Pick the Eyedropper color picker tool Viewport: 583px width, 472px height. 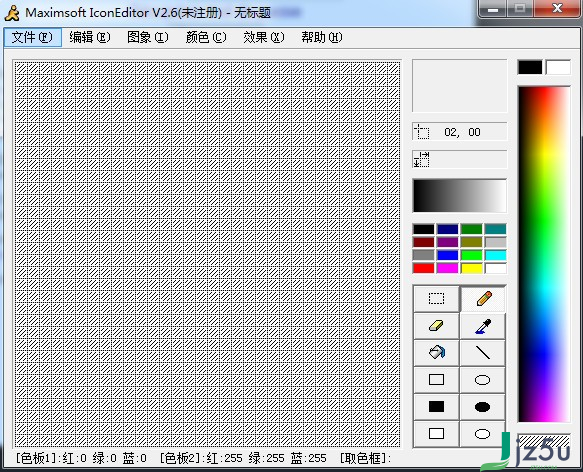(x=483, y=326)
